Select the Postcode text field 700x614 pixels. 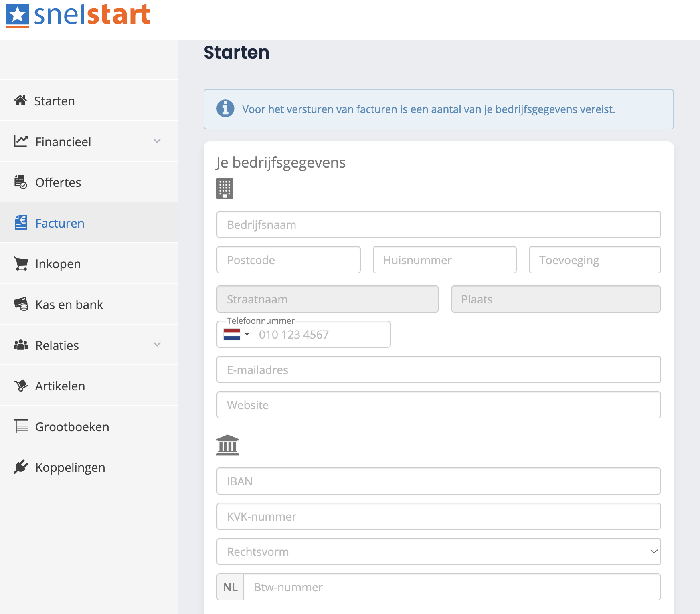(x=288, y=260)
